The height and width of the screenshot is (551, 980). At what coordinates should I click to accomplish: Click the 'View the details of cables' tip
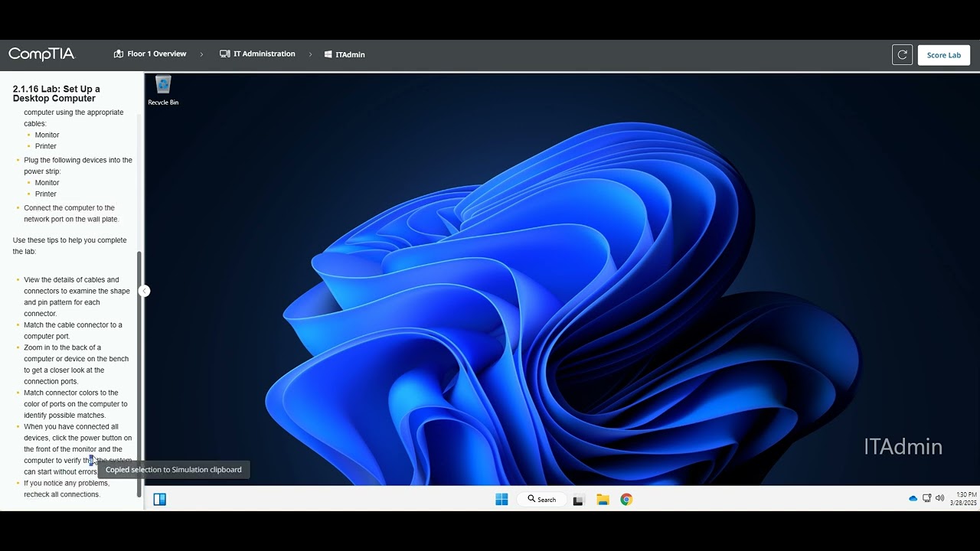[77, 297]
